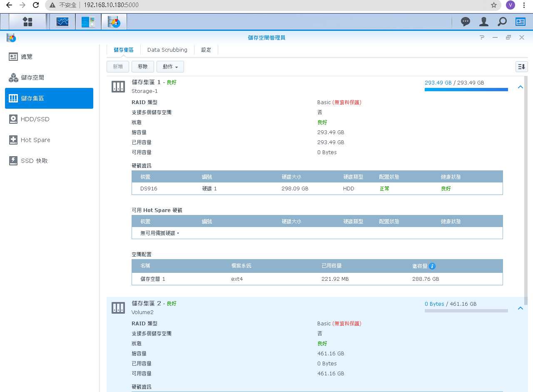Click the 298.09 GB disk size cell
The width and height of the screenshot is (533, 392).
pos(295,189)
